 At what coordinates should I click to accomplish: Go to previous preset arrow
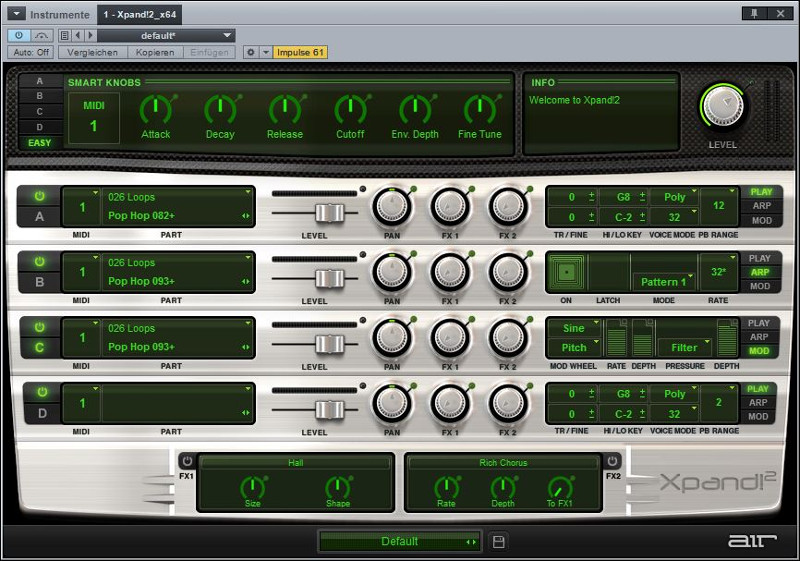[77, 36]
